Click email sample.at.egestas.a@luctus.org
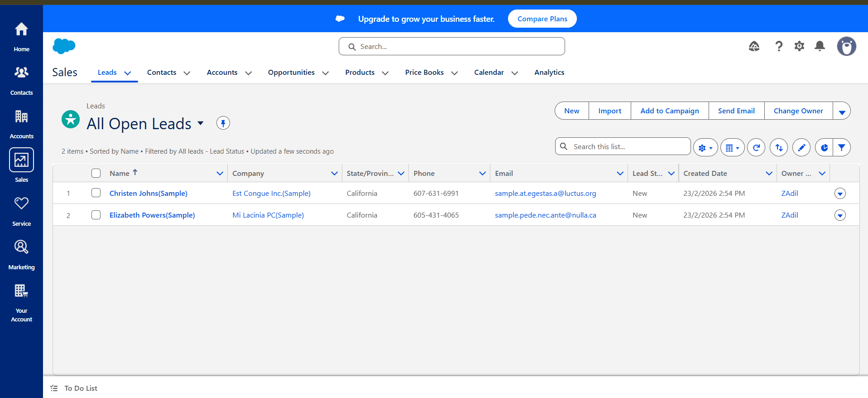Image resolution: width=868 pixels, height=398 pixels. click(545, 193)
